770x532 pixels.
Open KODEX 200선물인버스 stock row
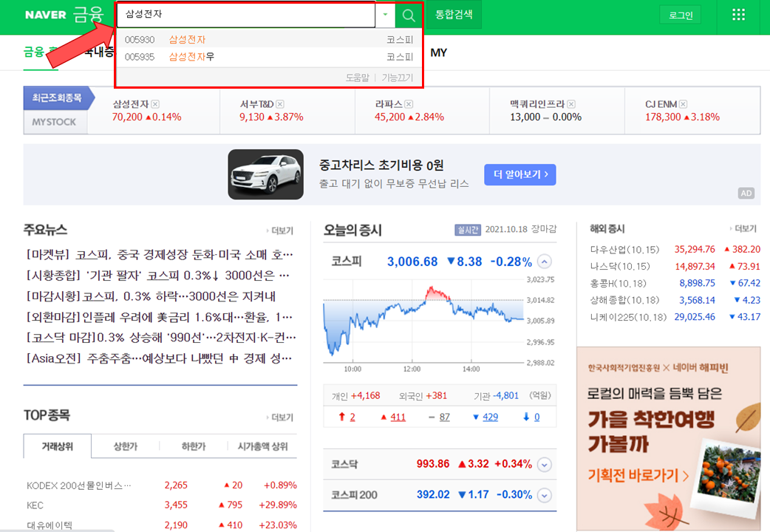coord(162,485)
